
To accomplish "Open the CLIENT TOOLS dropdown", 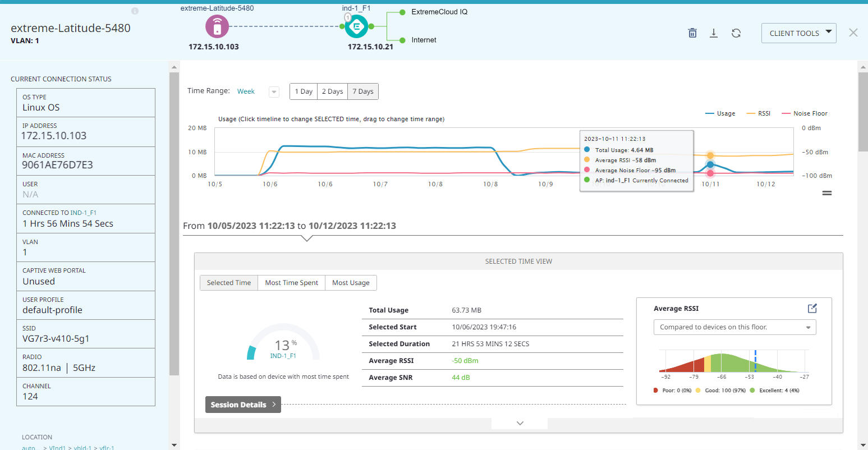I will point(798,33).
